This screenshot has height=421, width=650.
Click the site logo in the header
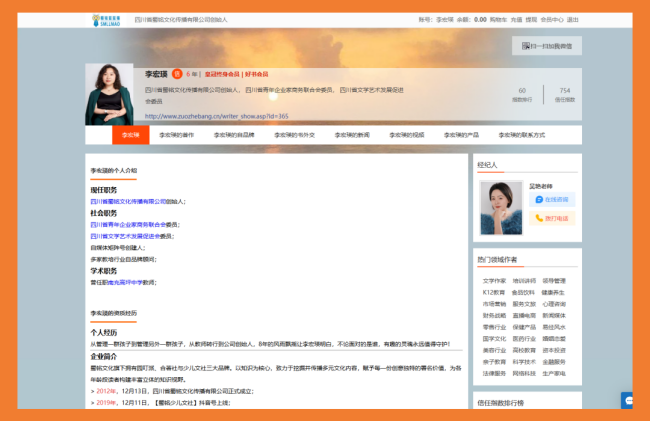click(x=106, y=19)
